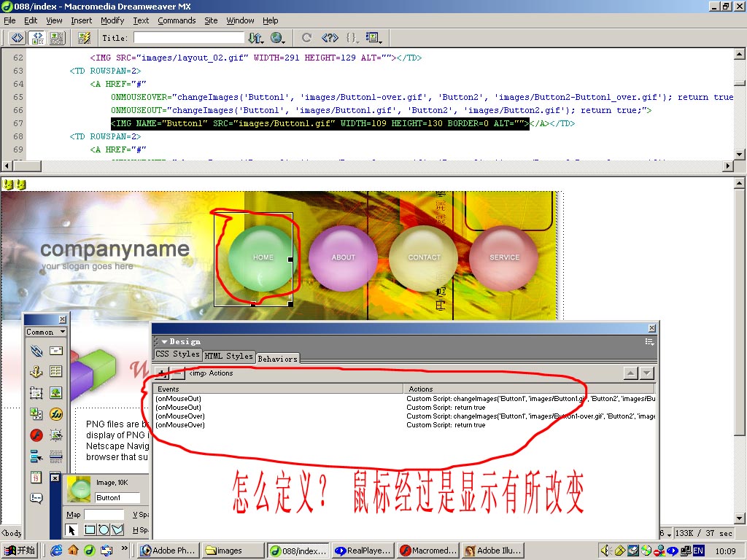Switch to the CSS Styles tab

(x=177, y=354)
